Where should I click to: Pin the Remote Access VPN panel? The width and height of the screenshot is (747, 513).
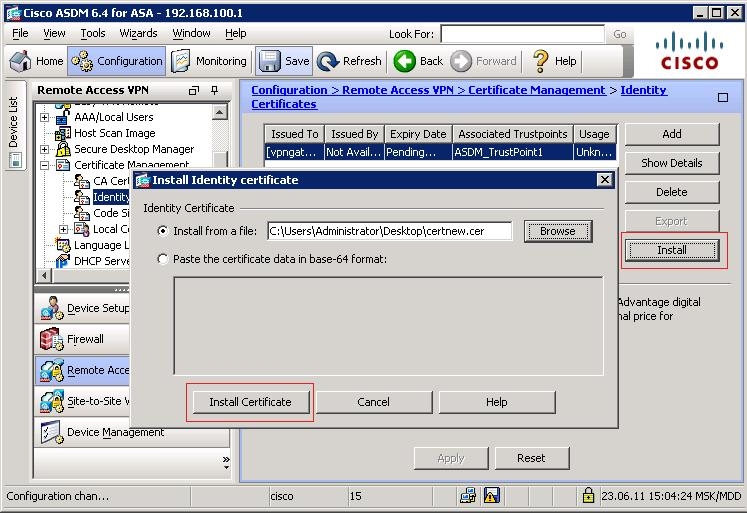(215, 90)
